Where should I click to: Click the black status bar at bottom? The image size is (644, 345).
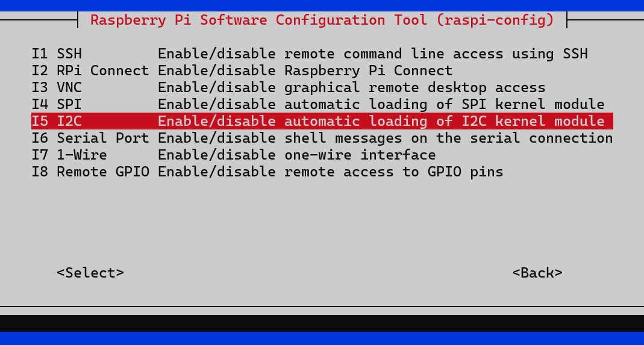click(322, 323)
